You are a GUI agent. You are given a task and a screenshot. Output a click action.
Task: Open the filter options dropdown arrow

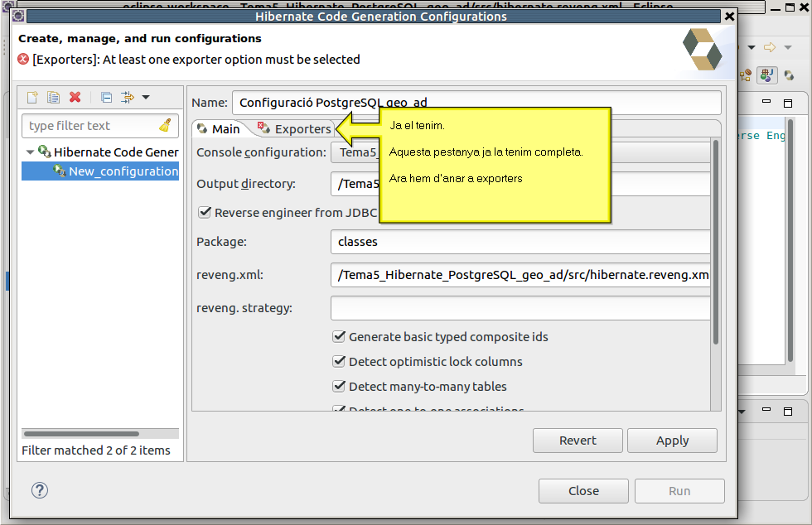click(x=146, y=97)
